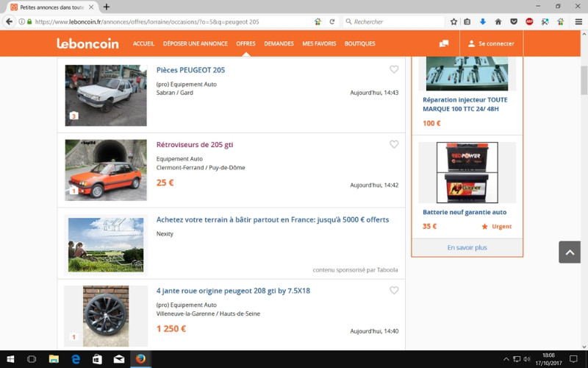This screenshot has height=368, width=588.
Task: Click the injector repair ad image
Action: [467, 74]
